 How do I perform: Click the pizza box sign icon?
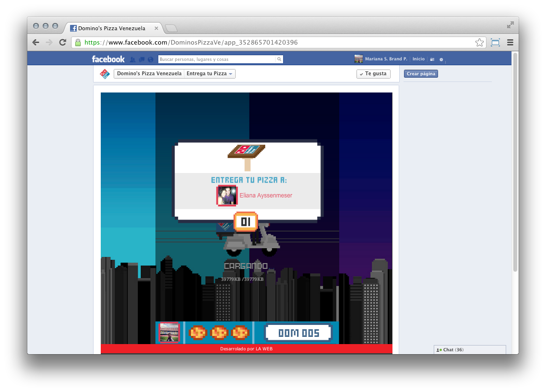point(247,157)
